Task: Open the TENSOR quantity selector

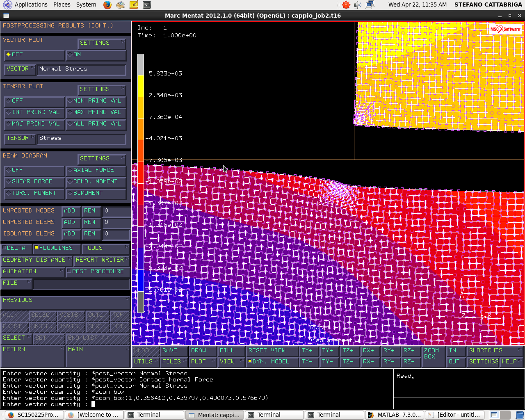Action: point(20,138)
